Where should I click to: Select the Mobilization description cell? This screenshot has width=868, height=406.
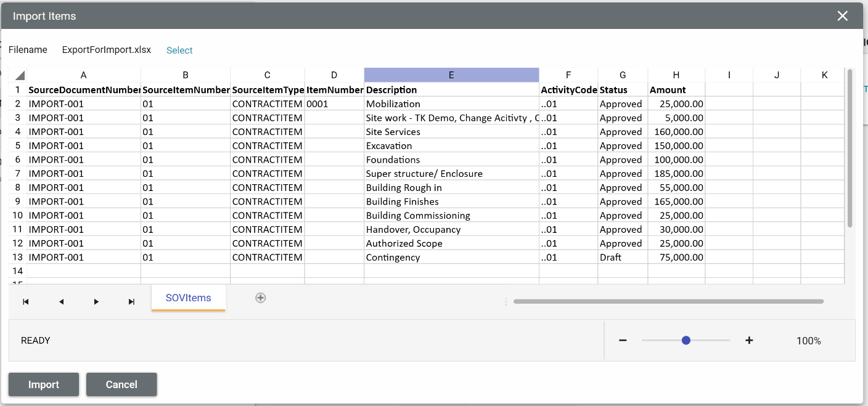(x=451, y=104)
